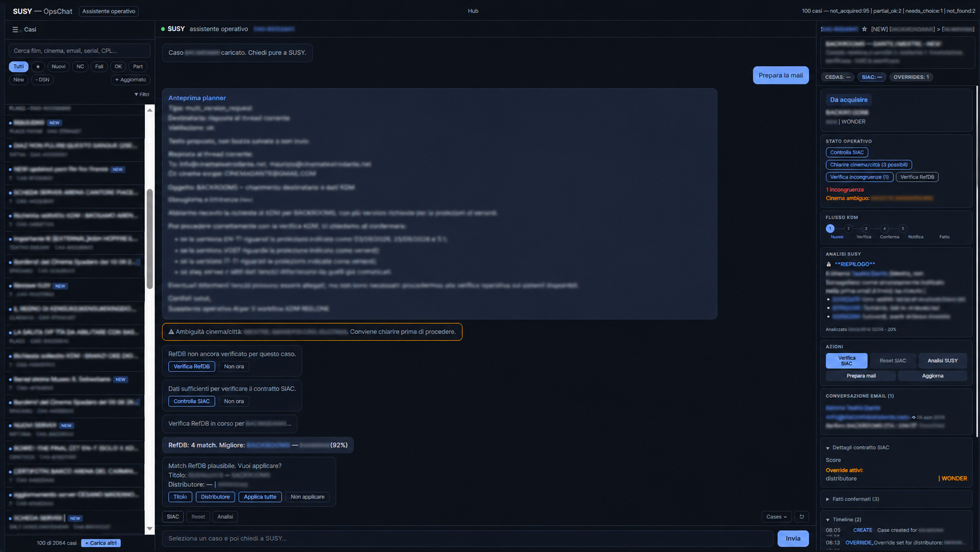Click the Da acquisire status badge

pos(849,100)
